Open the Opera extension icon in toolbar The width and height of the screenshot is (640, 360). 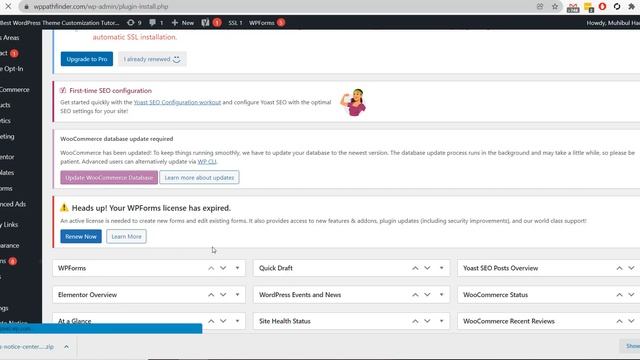coord(602,7)
